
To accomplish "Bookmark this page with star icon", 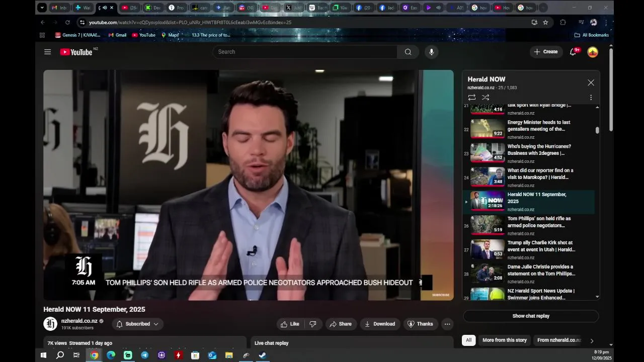I will 545,22.
